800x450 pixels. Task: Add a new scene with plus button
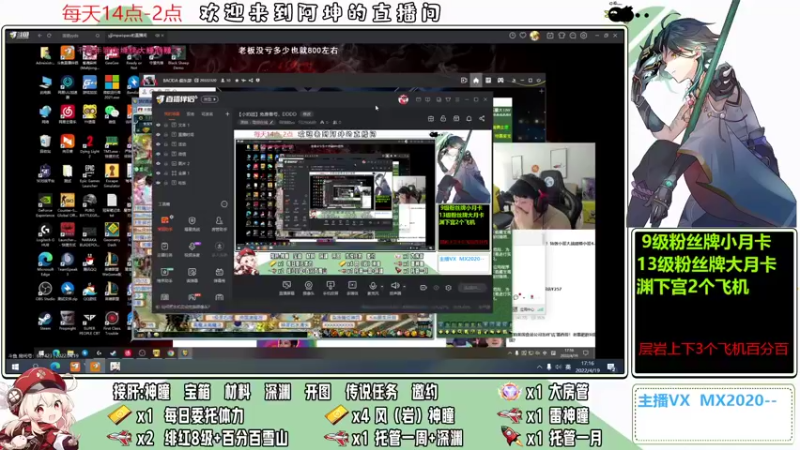coord(227,114)
